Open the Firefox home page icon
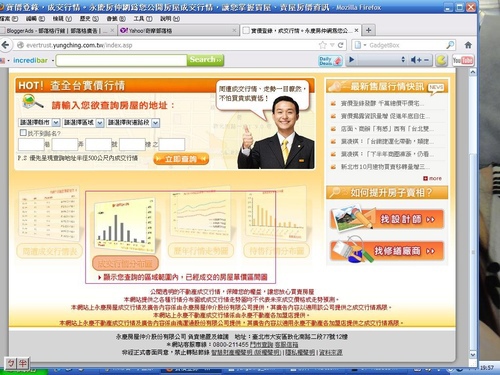Viewport: 500px width, 375px height. pyautogui.click(x=468, y=45)
